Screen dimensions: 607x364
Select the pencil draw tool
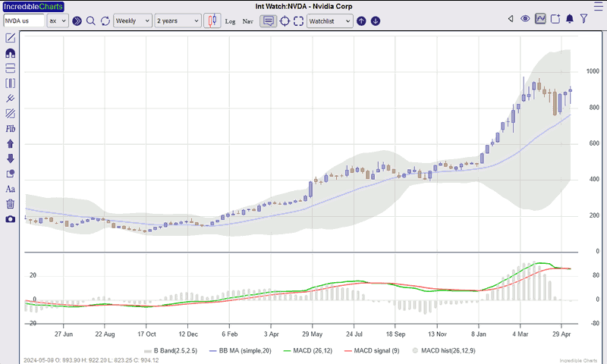pyautogui.click(x=11, y=38)
